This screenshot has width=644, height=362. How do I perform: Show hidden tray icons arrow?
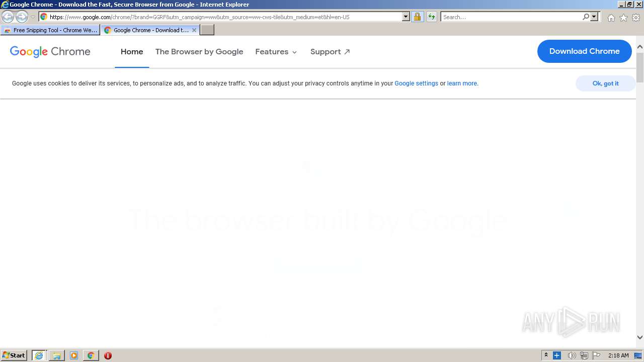(x=546, y=355)
